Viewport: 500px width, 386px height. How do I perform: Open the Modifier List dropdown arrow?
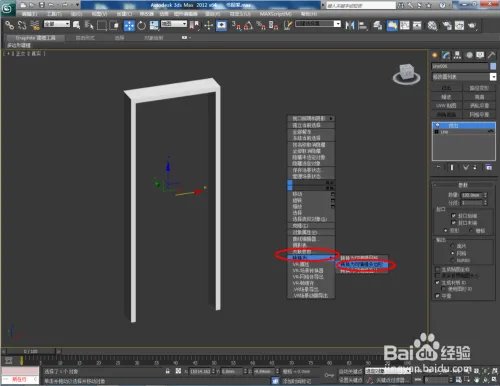point(493,77)
